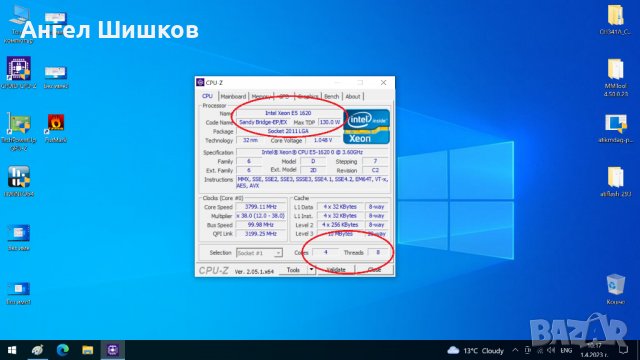Open File Explorer from the taskbar
The width and height of the screenshot is (640, 360).
click(87, 350)
